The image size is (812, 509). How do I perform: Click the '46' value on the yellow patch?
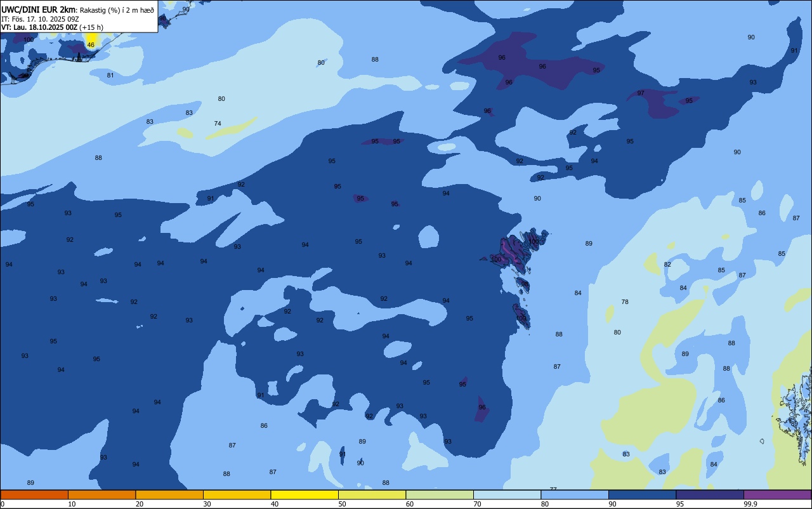(91, 45)
